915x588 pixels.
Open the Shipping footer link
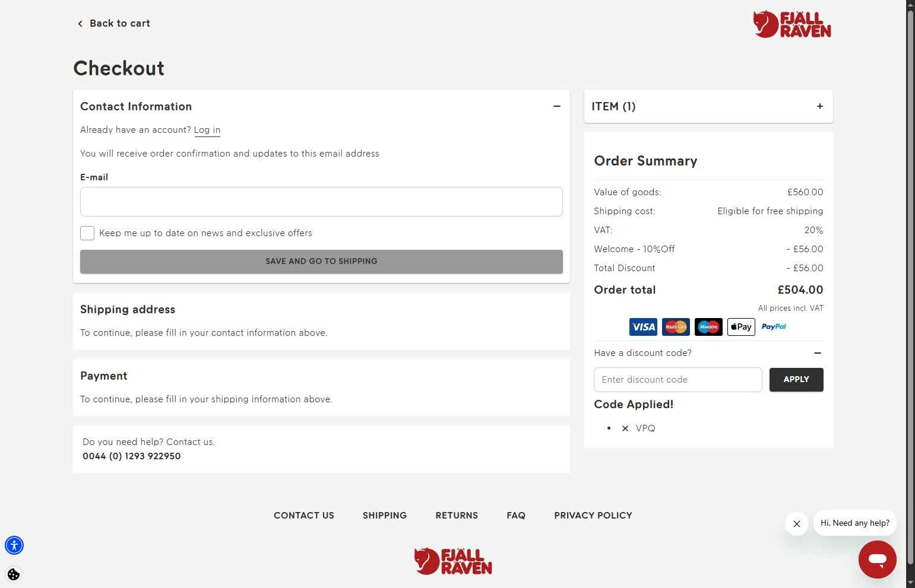[x=385, y=516]
